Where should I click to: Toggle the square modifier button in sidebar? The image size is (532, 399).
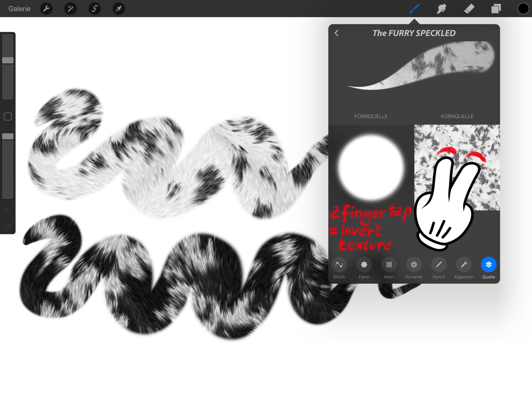point(8,116)
